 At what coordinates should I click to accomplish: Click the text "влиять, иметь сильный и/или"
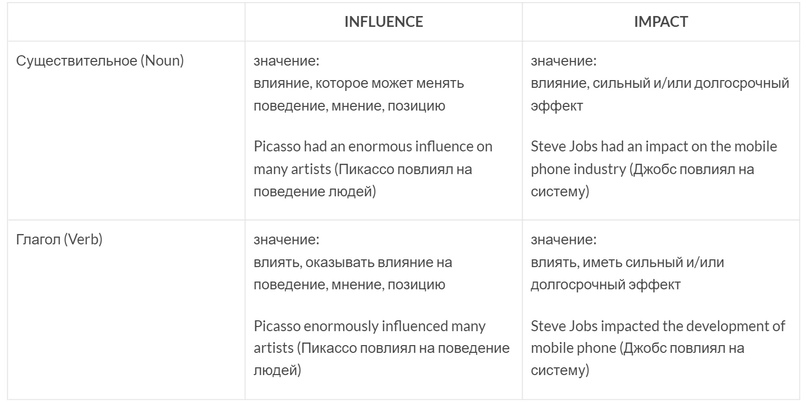tap(627, 262)
